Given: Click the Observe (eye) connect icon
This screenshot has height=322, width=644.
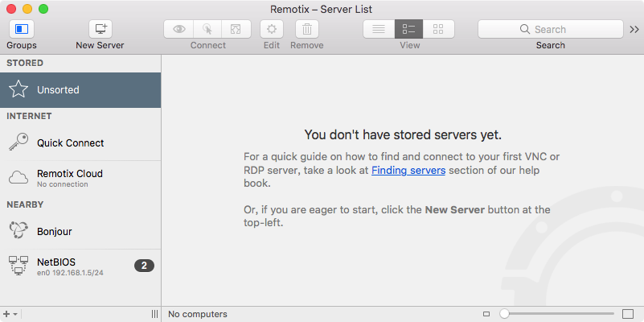Looking at the screenshot, I should pos(178,29).
